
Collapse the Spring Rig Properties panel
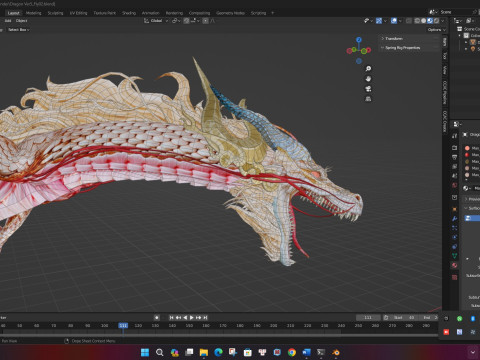[402, 48]
